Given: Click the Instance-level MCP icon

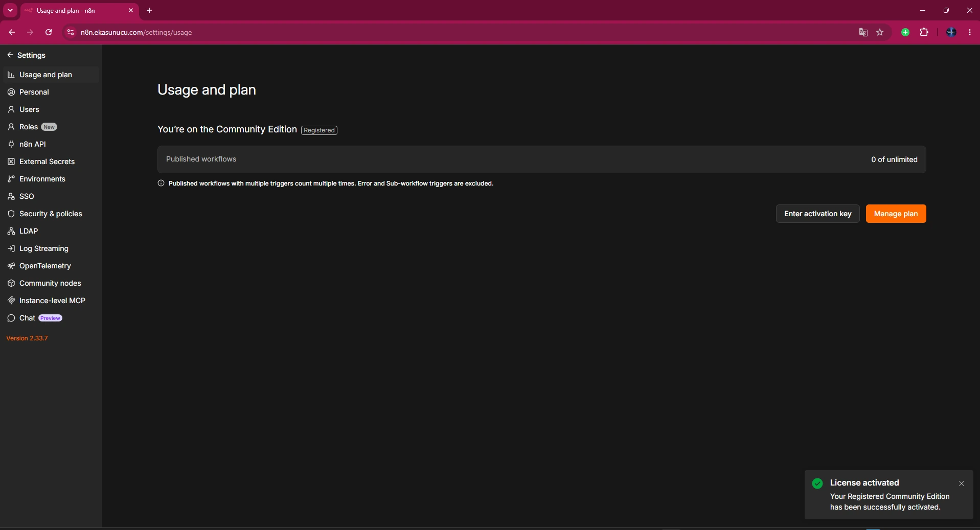Looking at the screenshot, I should (x=11, y=301).
